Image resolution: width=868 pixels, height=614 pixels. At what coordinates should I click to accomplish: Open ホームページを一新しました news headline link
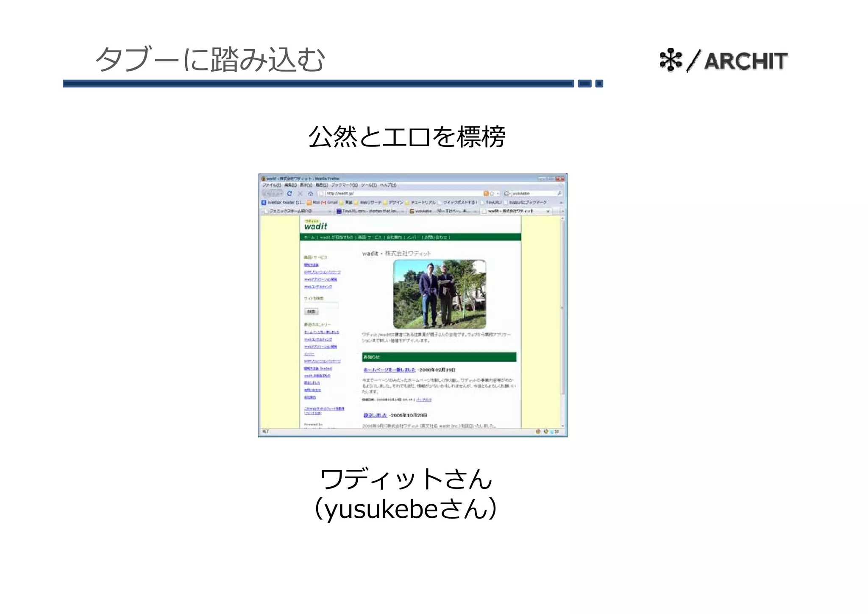[x=389, y=370]
